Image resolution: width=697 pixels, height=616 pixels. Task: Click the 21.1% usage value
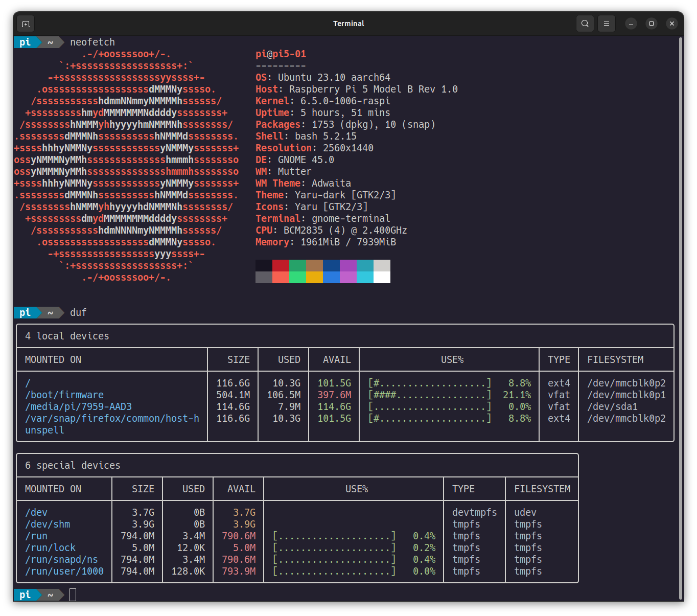517,395
